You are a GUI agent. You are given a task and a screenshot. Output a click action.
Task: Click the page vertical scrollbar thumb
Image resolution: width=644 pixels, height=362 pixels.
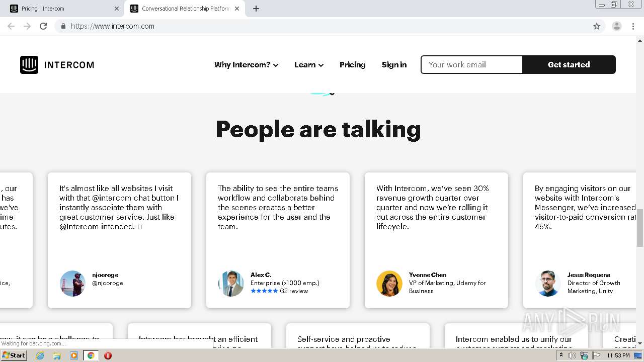[x=640, y=228]
